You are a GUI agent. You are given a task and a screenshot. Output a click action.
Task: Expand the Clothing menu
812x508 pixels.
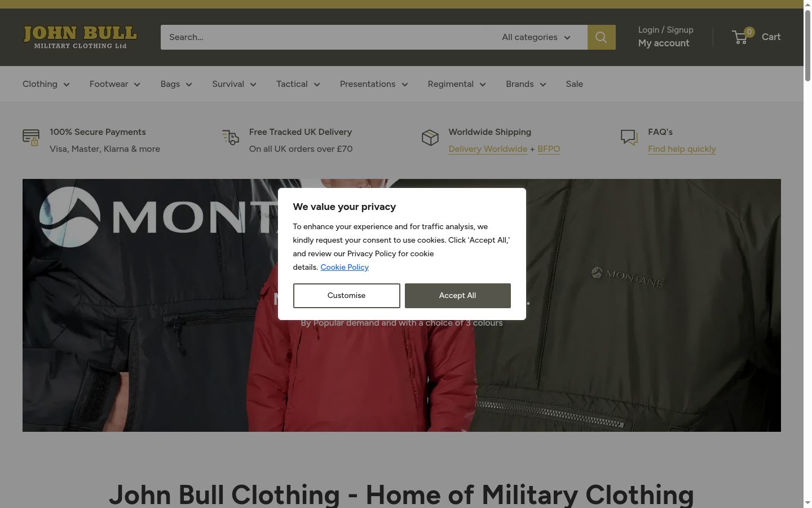click(x=46, y=84)
